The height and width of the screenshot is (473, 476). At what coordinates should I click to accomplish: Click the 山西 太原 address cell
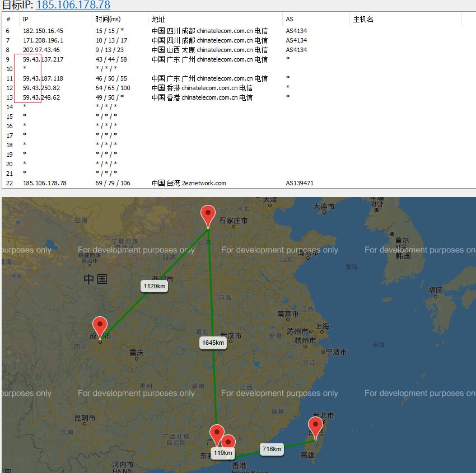[x=209, y=50]
